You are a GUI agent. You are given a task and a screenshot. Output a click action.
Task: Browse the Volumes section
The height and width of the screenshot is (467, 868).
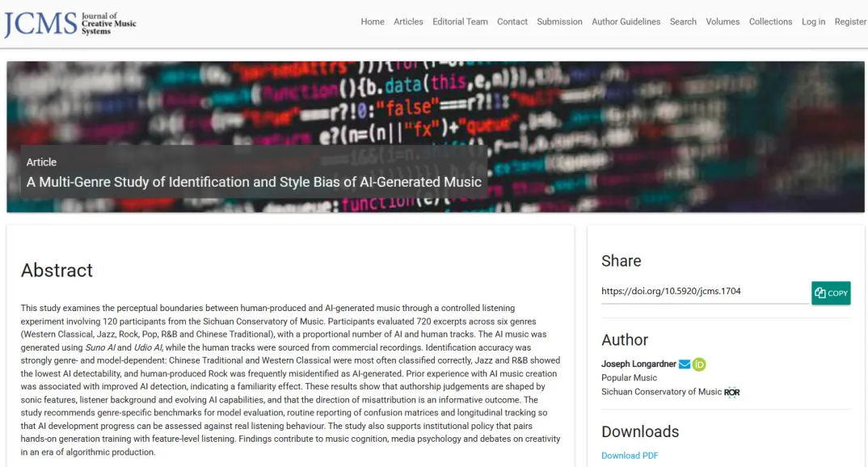(723, 22)
